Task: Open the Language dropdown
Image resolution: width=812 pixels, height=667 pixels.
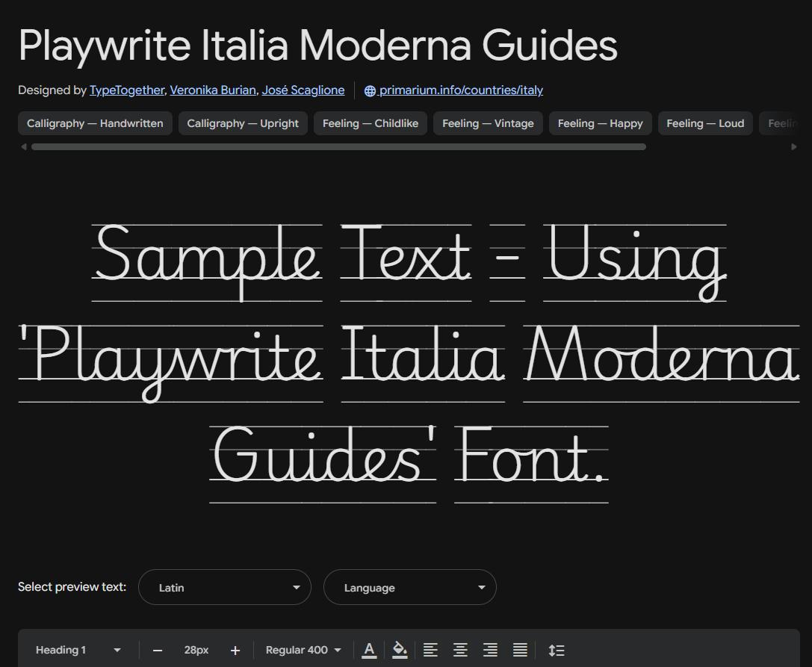Action: (410, 587)
